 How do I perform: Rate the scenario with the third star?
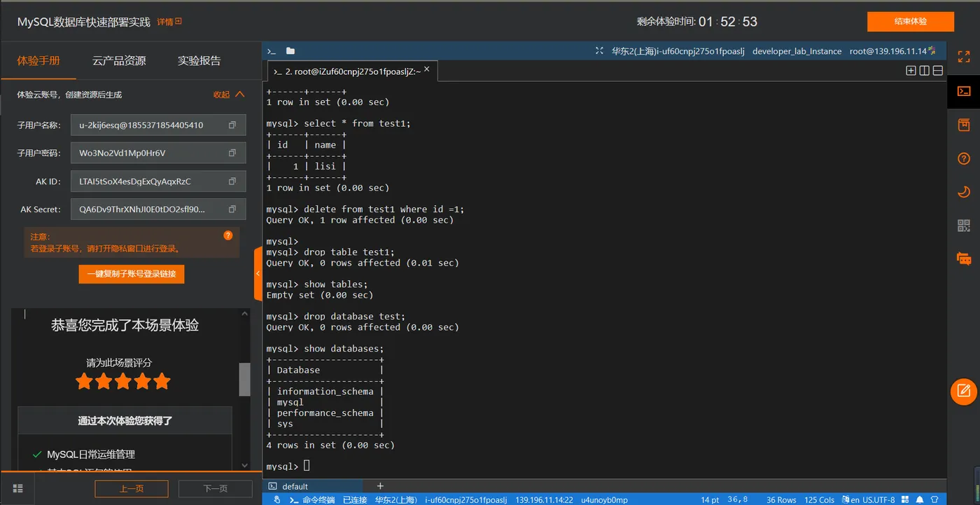(x=123, y=382)
